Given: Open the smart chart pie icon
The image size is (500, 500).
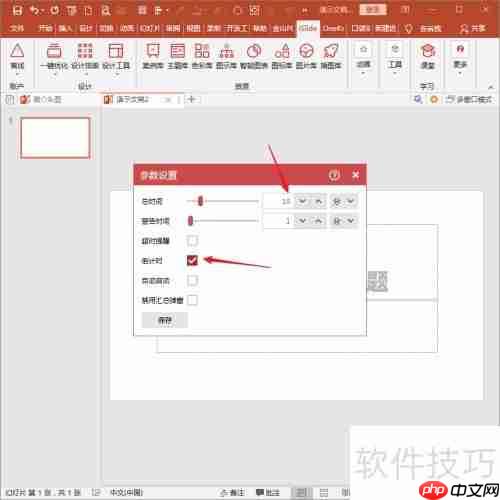Looking at the screenshot, I should 254,51.
